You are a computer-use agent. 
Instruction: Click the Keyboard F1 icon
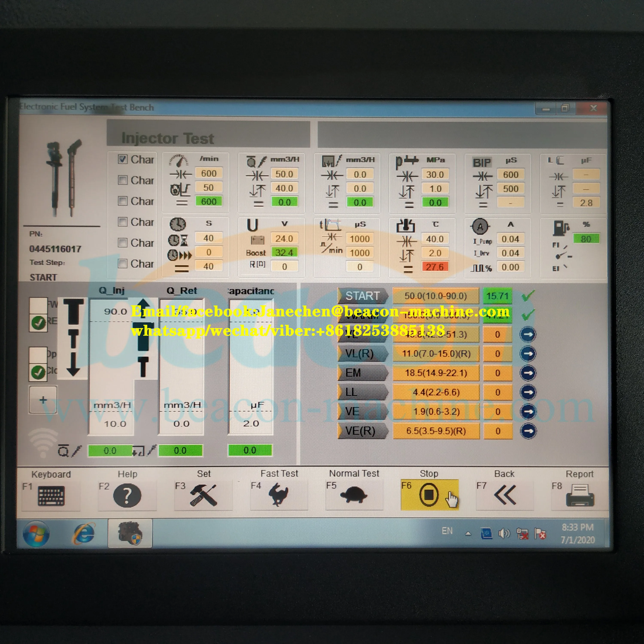pos(51,495)
